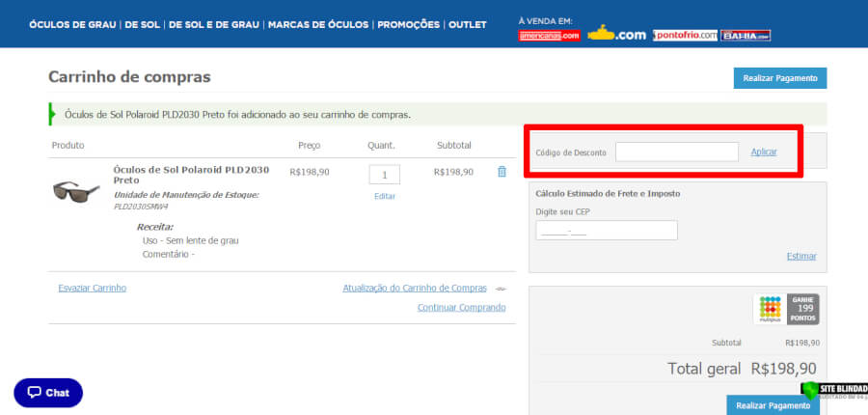Click the trash icon to remove item
Image resolution: width=868 pixels, height=415 pixels.
tap(502, 172)
